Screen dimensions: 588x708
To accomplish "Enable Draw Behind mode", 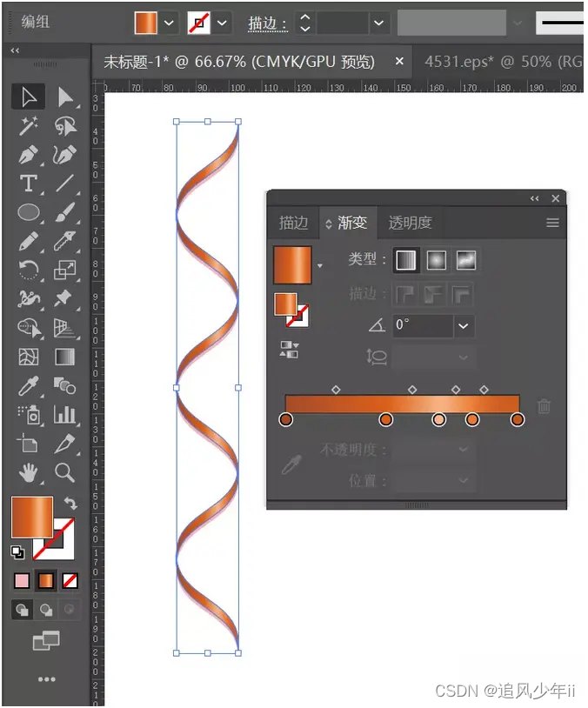I will pos(45,610).
